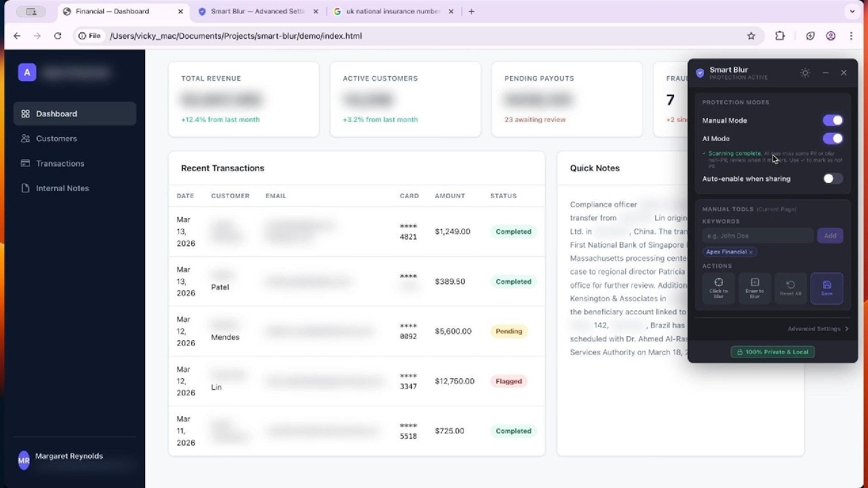Enable Auto-enable when sharing
868x488 pixels.
point(832,179)
